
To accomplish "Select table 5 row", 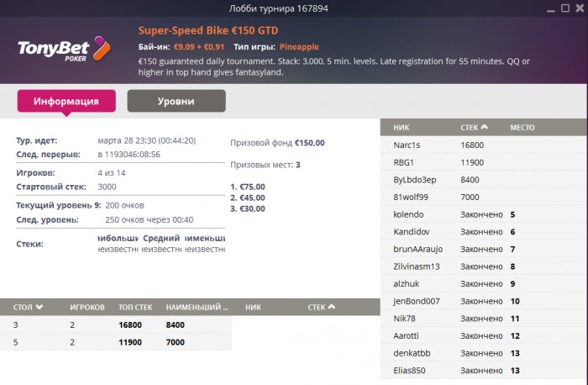I will [x=116, y=342].
